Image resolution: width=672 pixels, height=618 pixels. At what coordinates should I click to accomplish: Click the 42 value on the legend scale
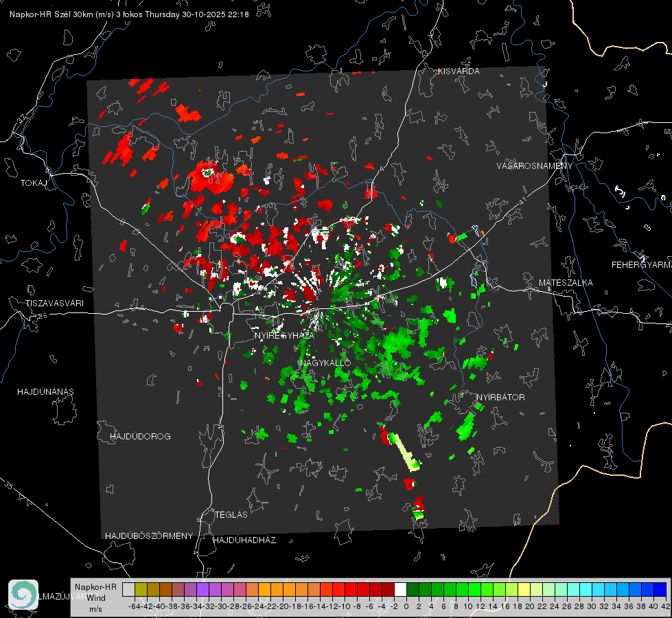tap(665, 606)
